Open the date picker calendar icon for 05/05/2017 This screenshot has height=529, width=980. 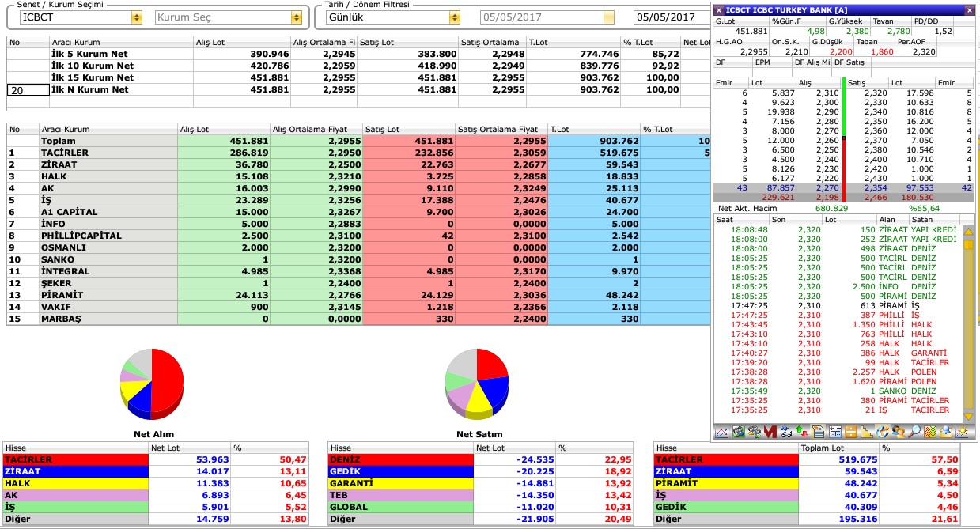point(608,17)
